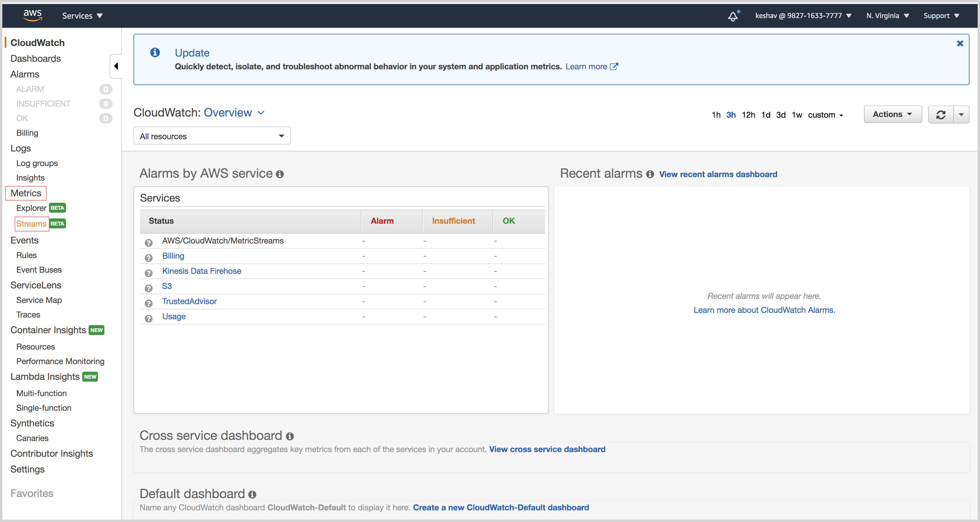Expand the Actions dropdown button
This screenshot has height=522, width=980.
point(893,114)
